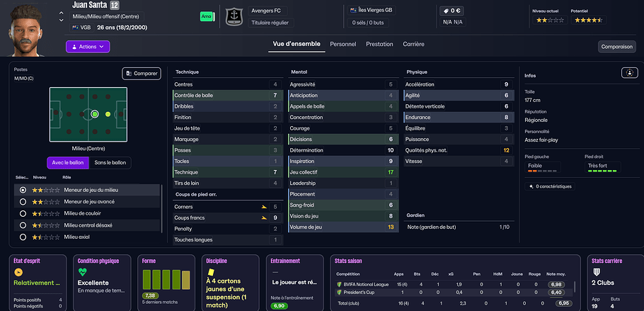
Task: Click the shield icon in Stats carrière
Action: (x=596, y=271)
